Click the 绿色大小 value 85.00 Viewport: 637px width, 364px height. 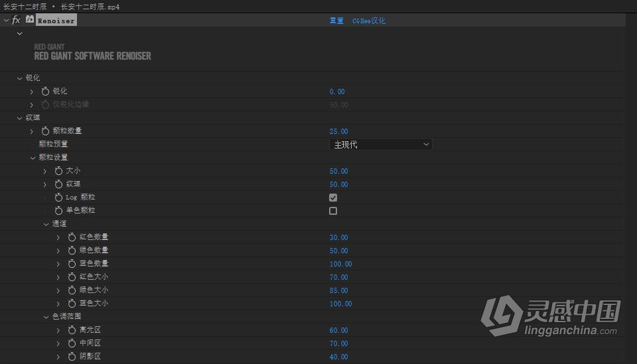pyautogui.click(x=338, y=290)
